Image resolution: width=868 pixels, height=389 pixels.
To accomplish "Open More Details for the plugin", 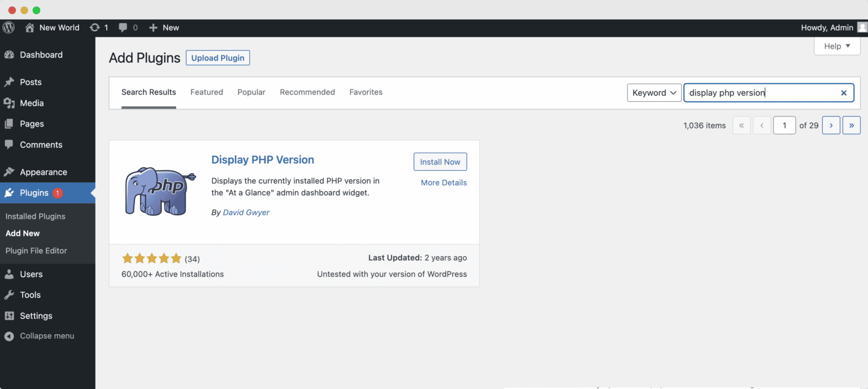I will click(444, 183).
